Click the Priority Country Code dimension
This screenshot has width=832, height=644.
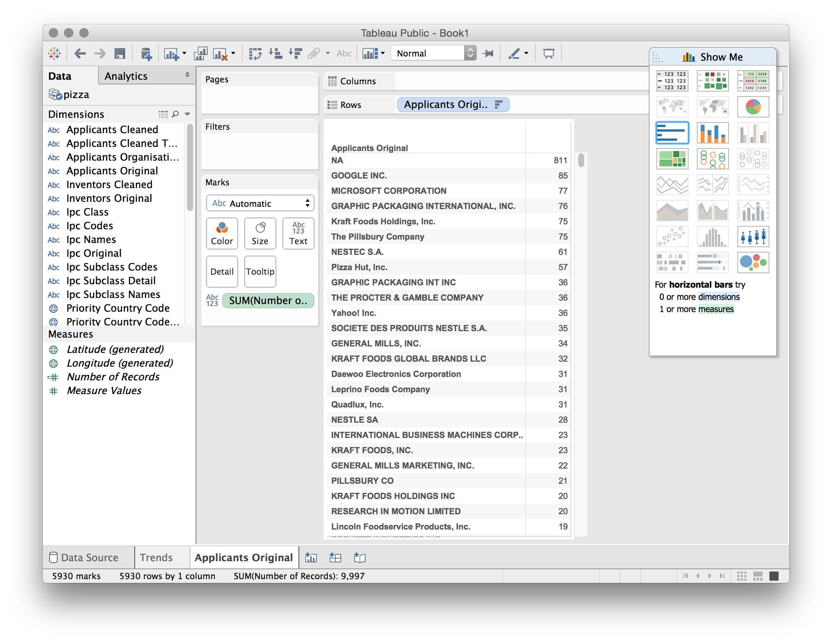coord(118,308)
